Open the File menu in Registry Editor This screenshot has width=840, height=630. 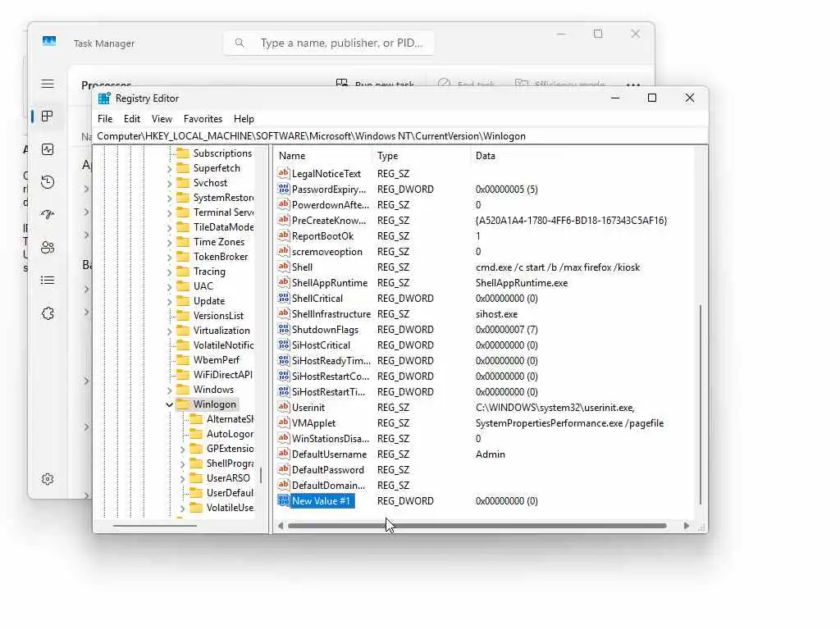105,119
